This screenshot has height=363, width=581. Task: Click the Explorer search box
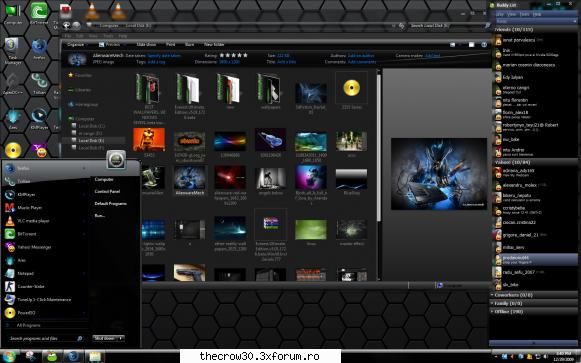pos(451,26)
